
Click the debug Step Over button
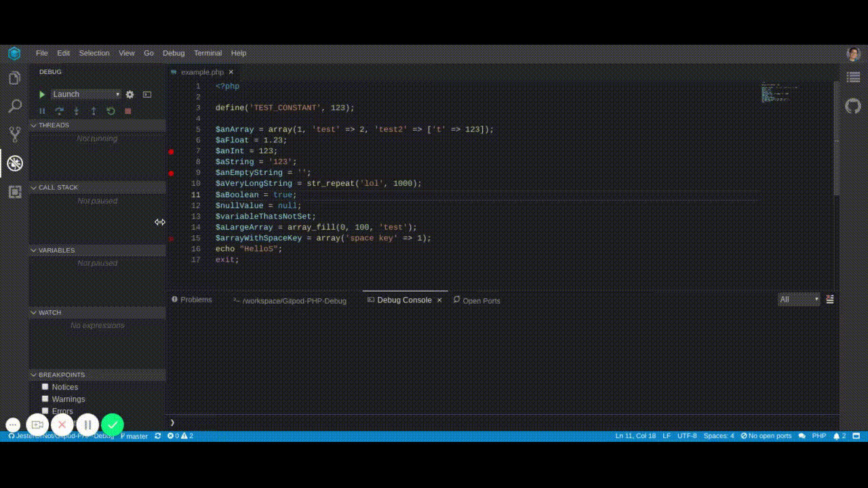tap(59, 111)
